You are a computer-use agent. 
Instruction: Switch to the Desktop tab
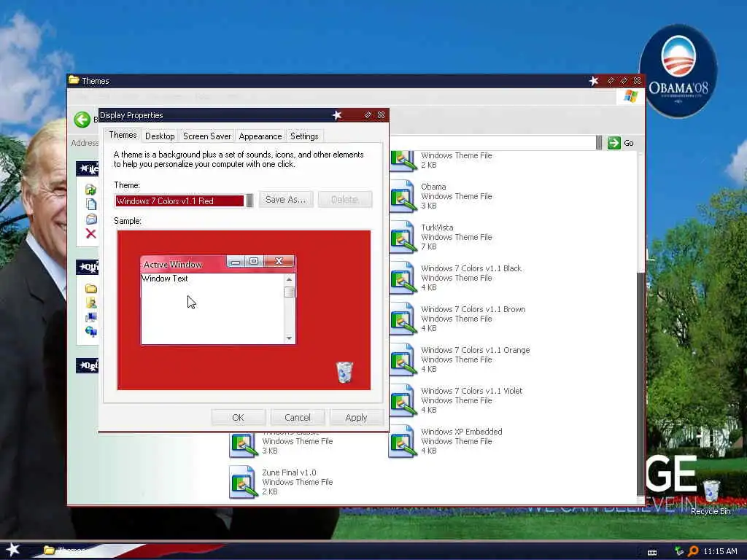(x=160, y=136)
